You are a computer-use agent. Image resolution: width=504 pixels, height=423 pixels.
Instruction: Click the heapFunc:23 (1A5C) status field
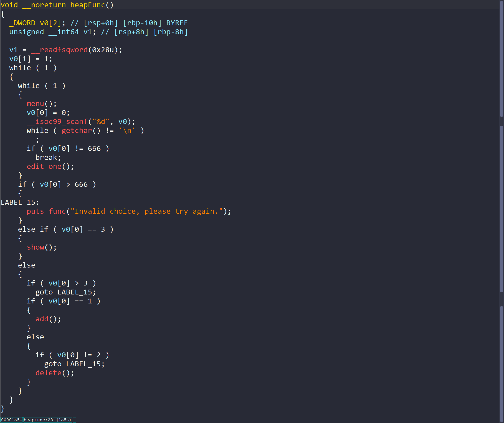pos(47,420)
